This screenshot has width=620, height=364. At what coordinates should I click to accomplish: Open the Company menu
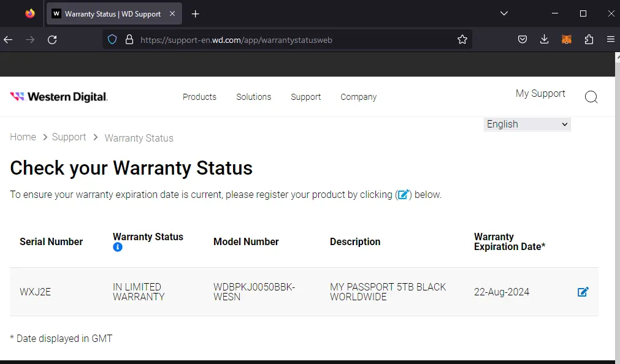[359, 97]
